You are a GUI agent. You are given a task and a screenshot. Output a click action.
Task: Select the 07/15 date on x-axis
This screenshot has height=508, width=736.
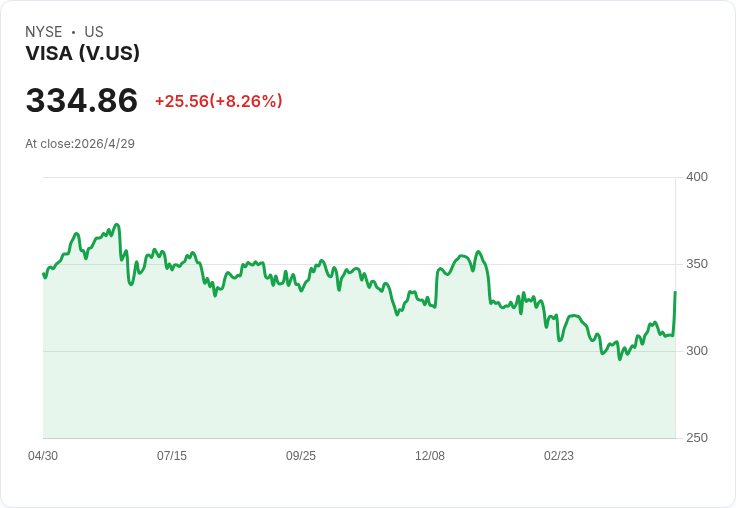[x=172, y=456]
